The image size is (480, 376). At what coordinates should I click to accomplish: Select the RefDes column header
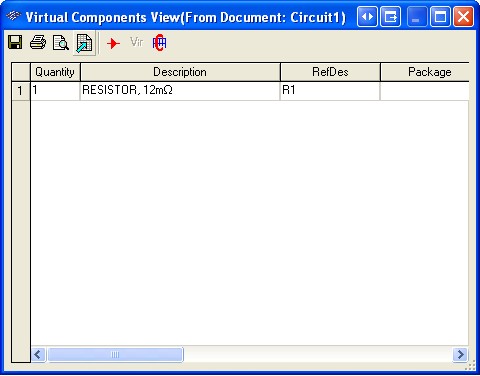(330, 72)
